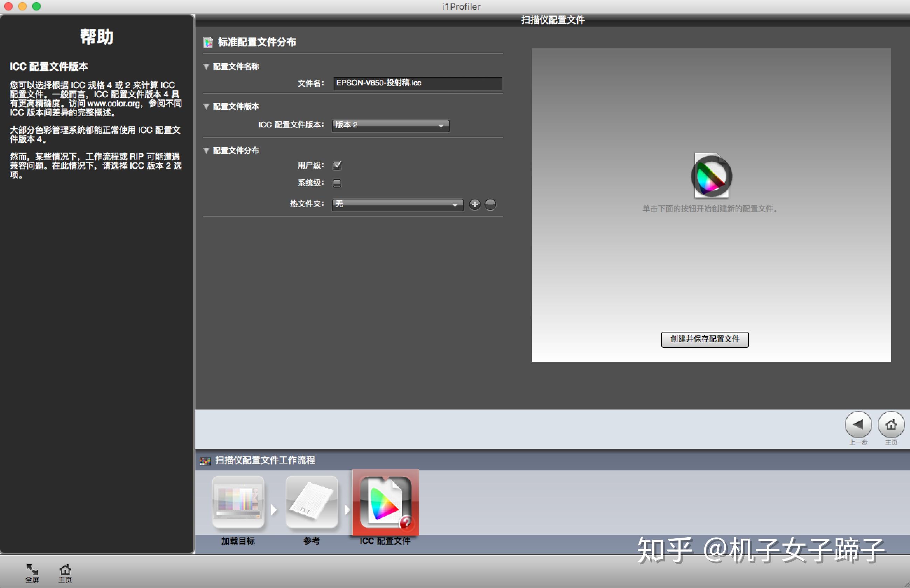Screen dimensions: 910x588
Task: Open the ICC 配置文件版本 dropdown
Action: coord(391,125)
